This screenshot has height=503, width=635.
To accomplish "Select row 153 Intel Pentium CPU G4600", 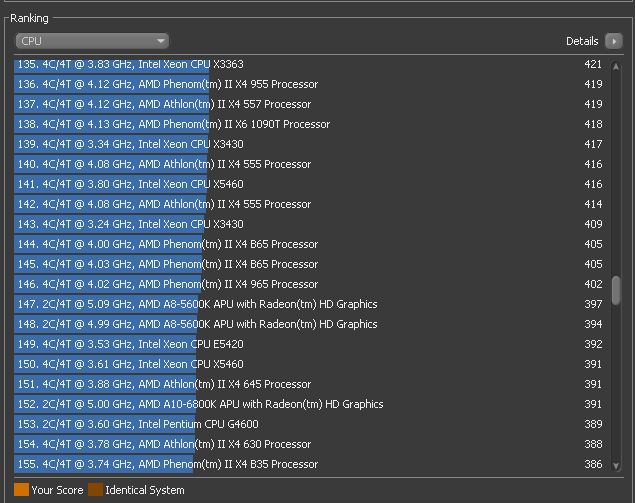I will [x=311, y=424].
